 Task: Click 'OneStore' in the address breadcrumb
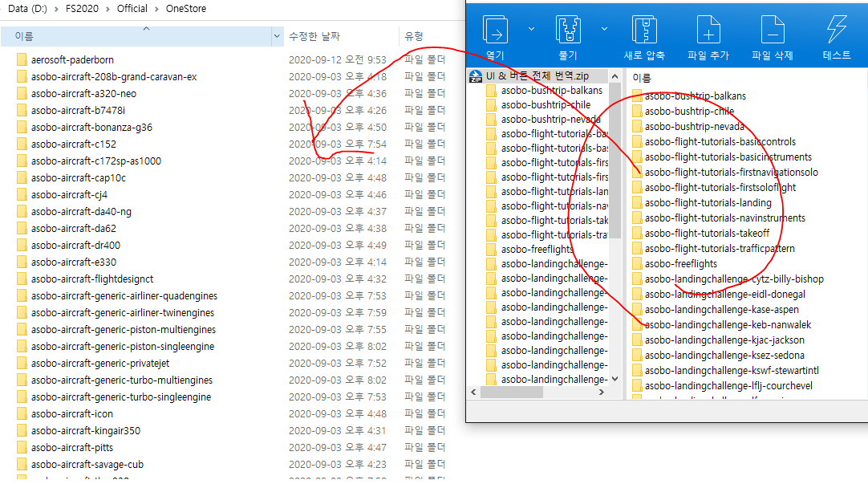(186, 9)
